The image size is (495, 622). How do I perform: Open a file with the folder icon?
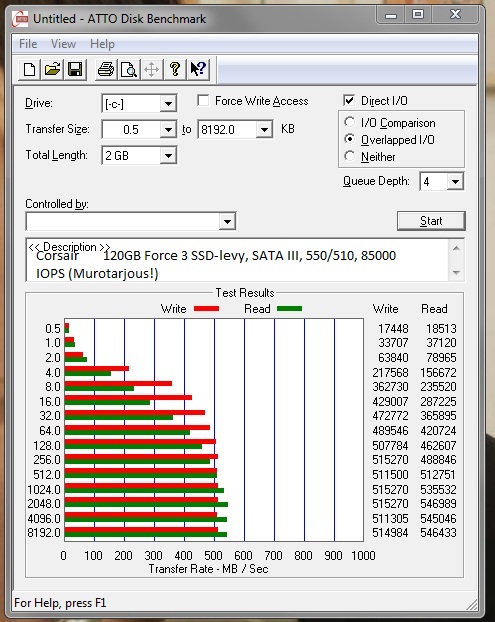click(x=52, y=70)
